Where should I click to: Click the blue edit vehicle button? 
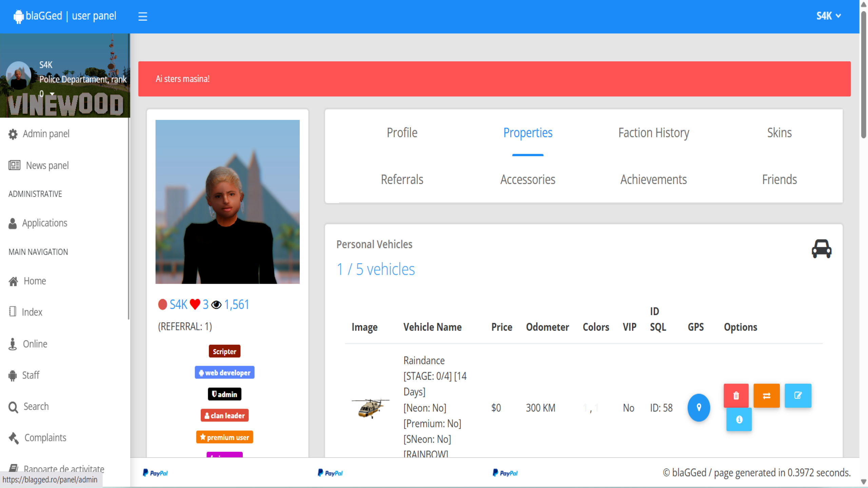(x=798, y=395)
